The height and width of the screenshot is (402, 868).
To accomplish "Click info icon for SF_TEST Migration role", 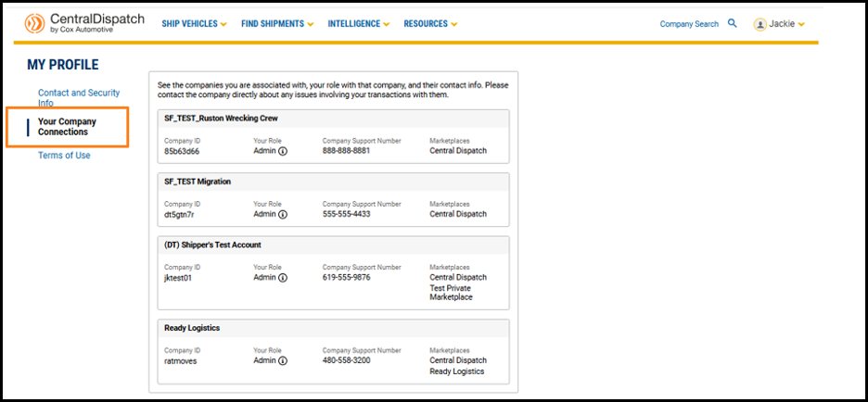I will [283, 214].
